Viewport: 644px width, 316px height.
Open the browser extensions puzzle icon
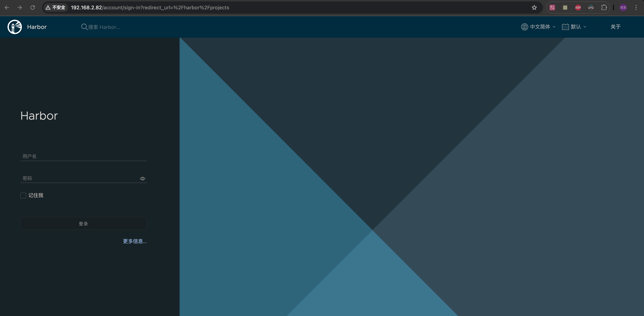[x=604, y=8]
